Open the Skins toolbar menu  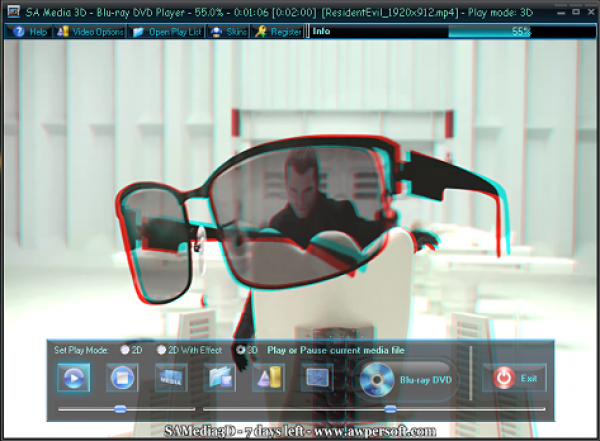click(x=228, y=31)
